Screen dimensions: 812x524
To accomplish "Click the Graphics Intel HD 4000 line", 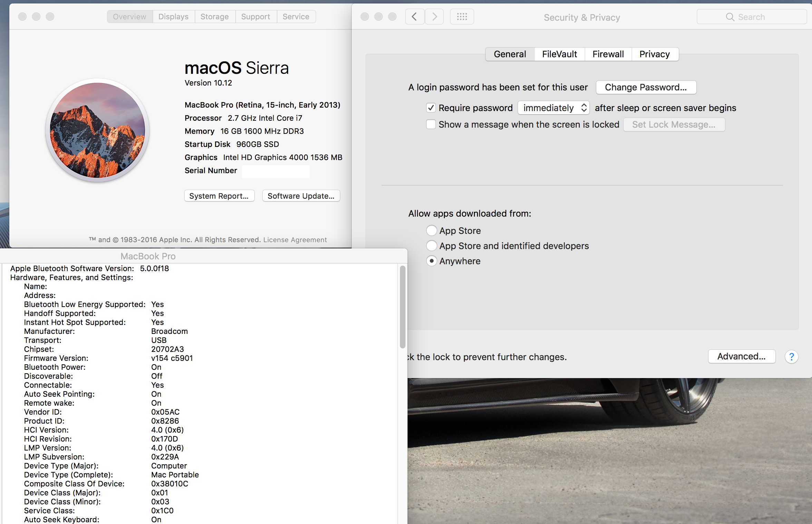I will [x=263, y=157].
